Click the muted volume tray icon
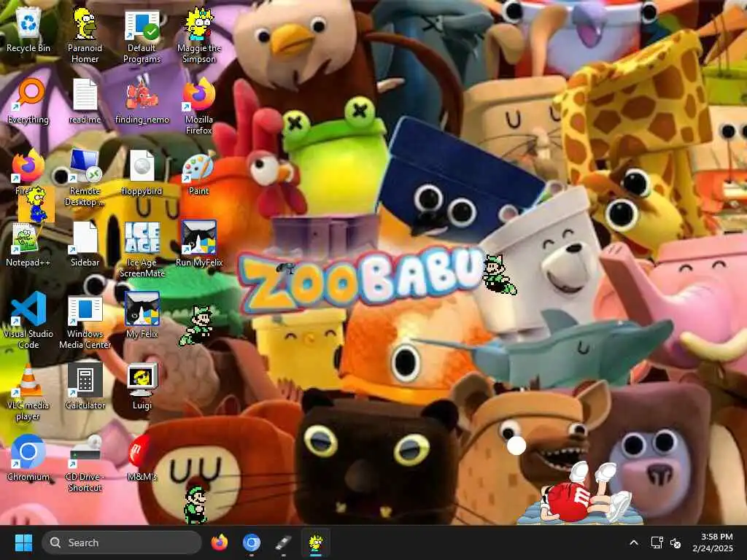Viewport: 747px width, 560px height. point(675,542)
